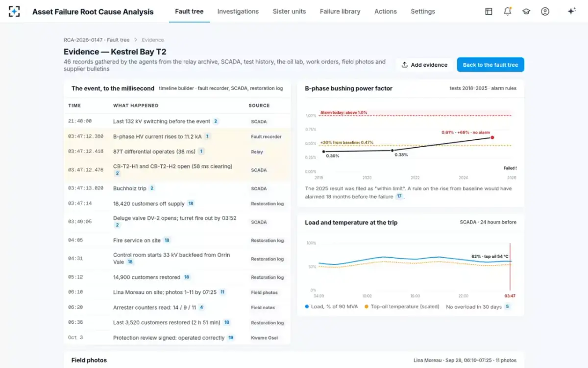Click the TIME column header
Image resolution: width=588 pixels, height=368 pixels.
[x=74, y=105]
